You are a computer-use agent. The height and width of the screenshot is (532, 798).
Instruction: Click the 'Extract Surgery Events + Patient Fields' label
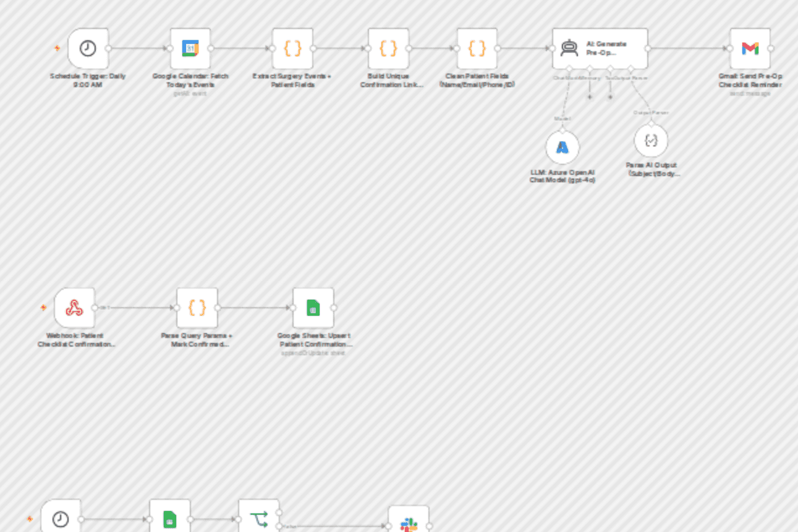[x=292, y=80]
